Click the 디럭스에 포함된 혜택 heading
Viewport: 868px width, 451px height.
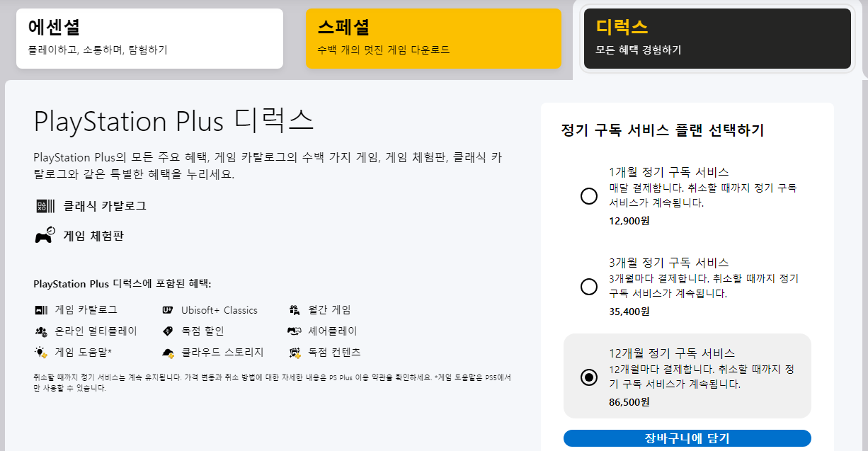point(122,284)
